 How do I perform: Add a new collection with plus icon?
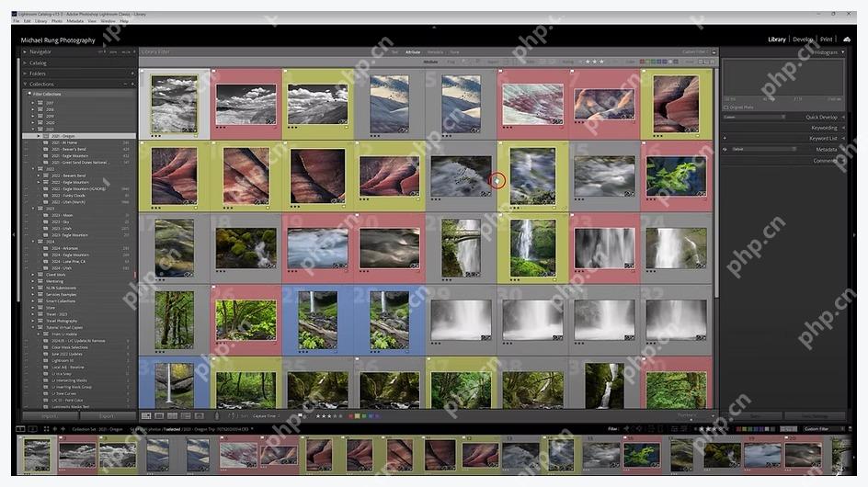132,85
